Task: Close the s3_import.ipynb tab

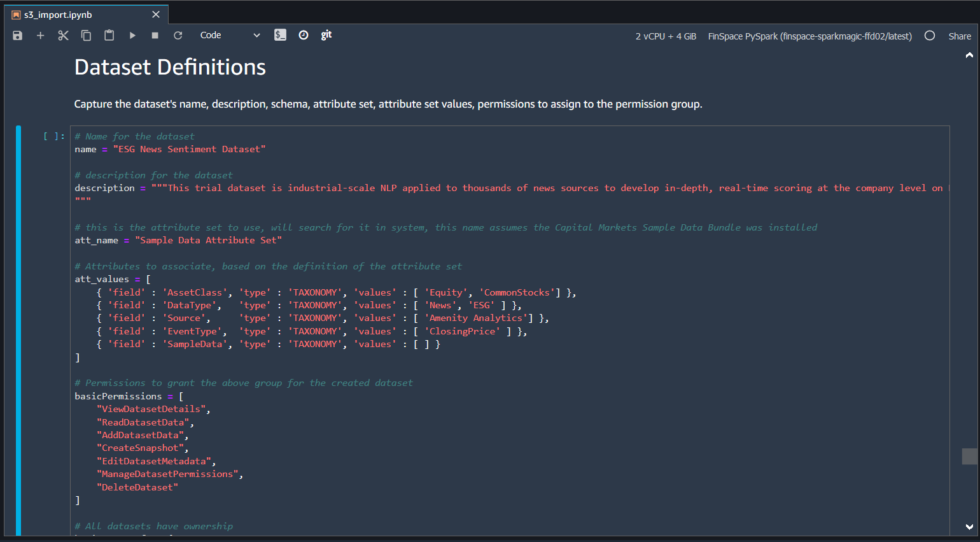Action: 156,15
